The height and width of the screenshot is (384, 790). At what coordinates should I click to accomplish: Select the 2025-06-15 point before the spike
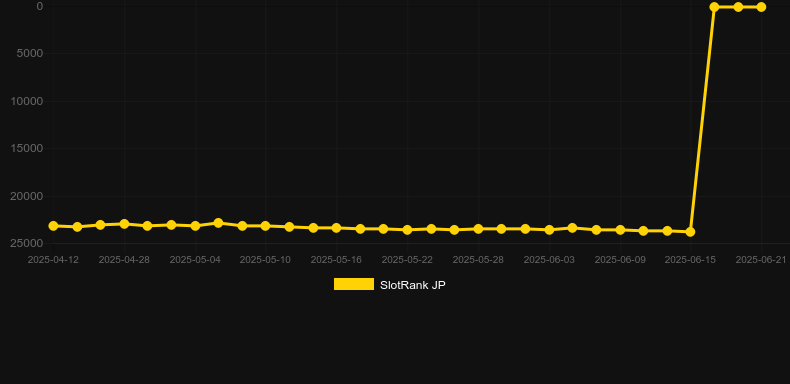[690, 232]
